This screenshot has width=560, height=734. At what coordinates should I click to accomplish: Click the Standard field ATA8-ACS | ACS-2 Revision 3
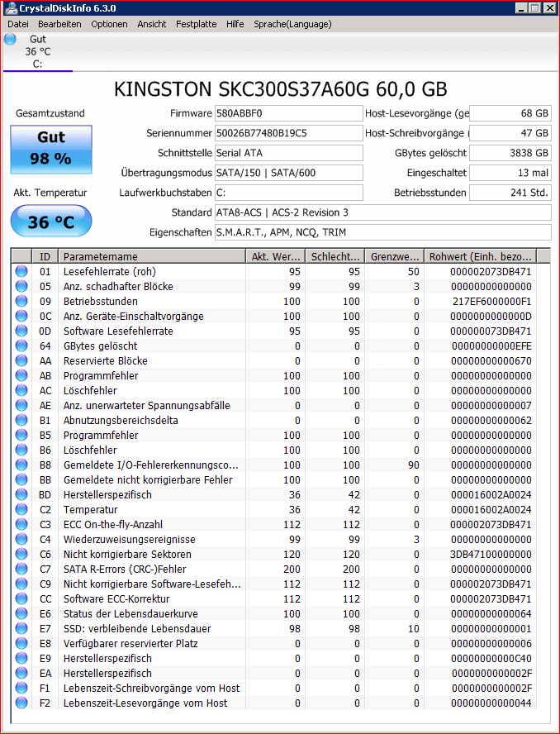[382, 212]
